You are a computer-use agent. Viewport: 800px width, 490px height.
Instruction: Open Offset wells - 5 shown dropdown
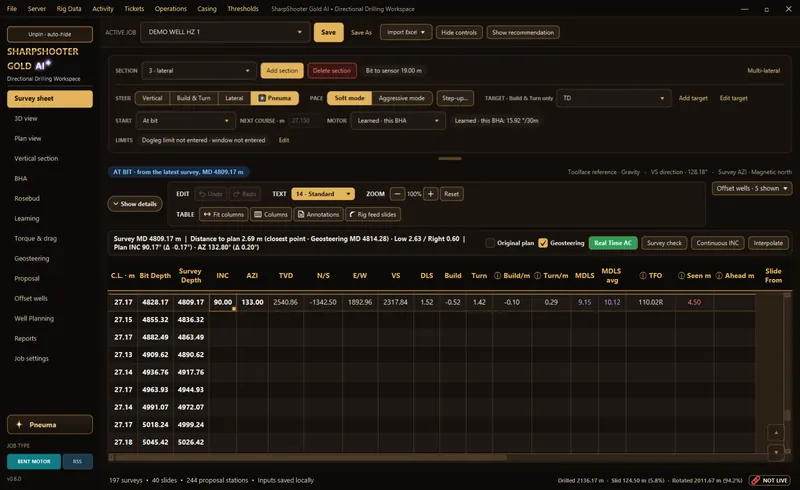pyautogui.click(x=752, y=188)
